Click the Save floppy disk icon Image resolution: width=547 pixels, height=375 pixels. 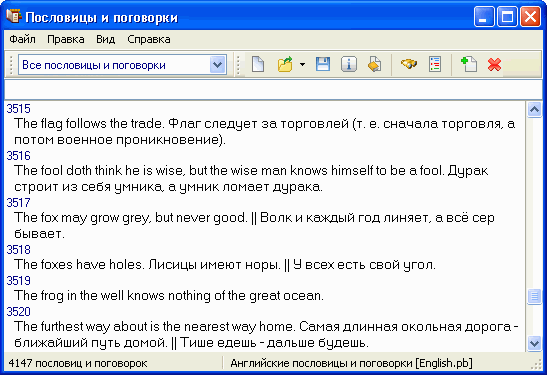click(323, 65)
